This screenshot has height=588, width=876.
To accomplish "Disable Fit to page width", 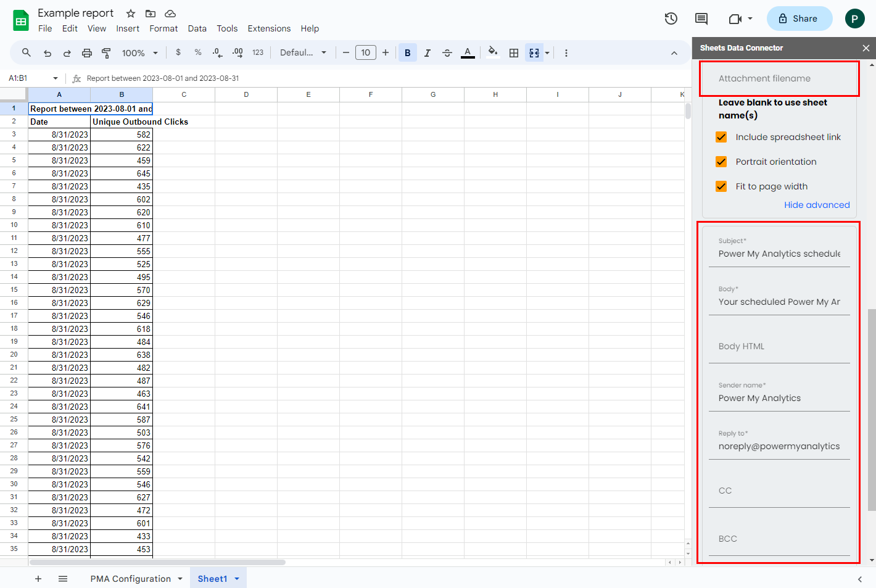I will pos(721,186).
